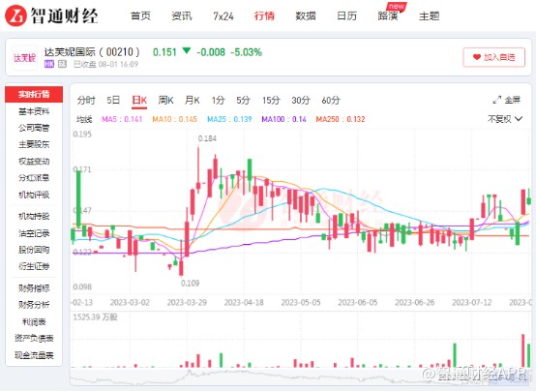Click the heart icon in 加入自选
Viewport: 536px width, 392px height.
(x=477, y=57)
